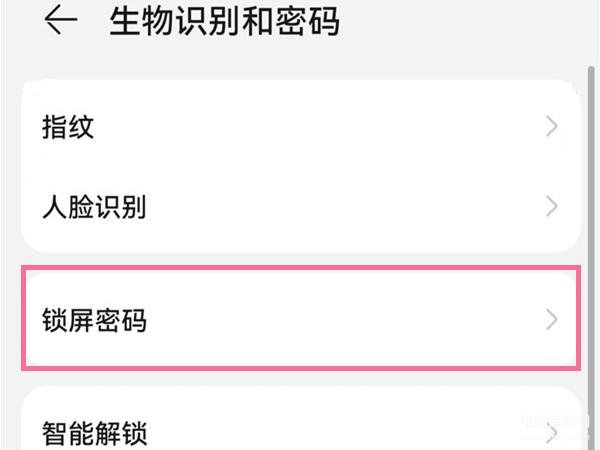Click the vertical scrollbar on the right edge
Screen dimensions: 600x450
[588, 200]
